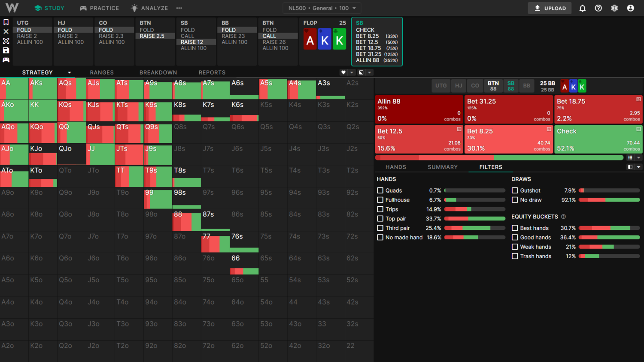Click the Upload button

(x=550, y=8)
